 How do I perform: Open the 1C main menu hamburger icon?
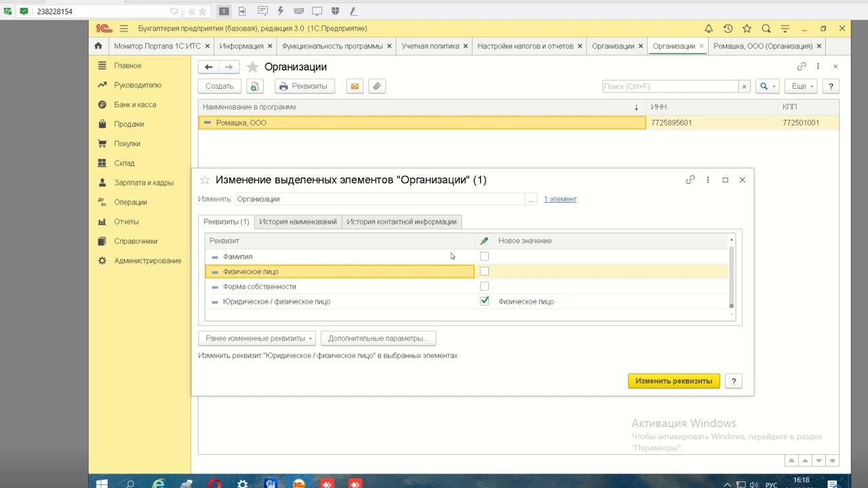click(124, 28)
